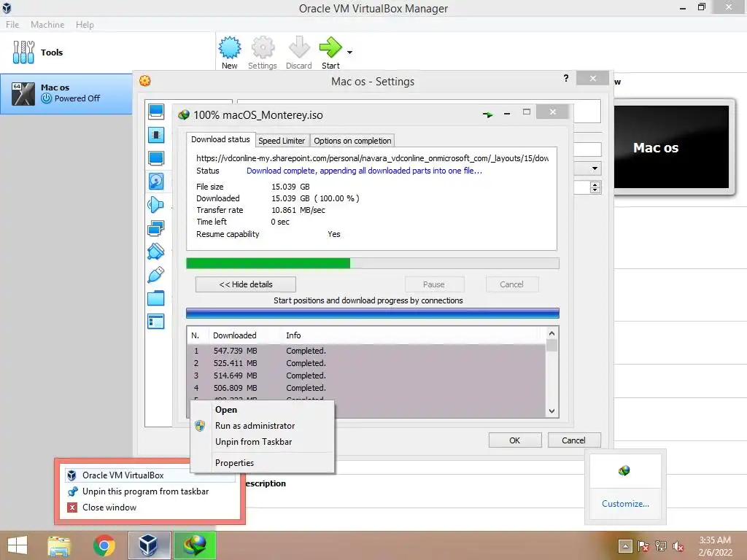Viewport: 747px width, 560px height.
Task: Click the IDM icon in download dialog title
Action: click(183, 114)
